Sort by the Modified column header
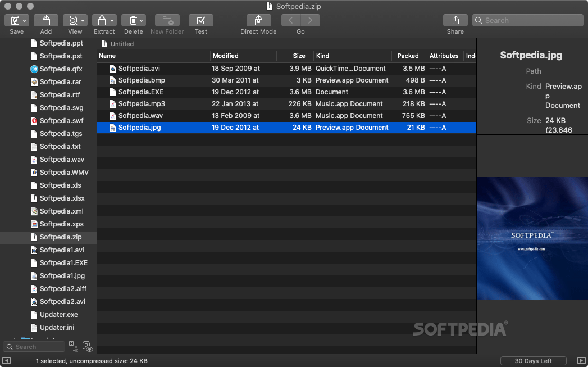The width and height of the screenshot is (588, 367). pos(243,56)
